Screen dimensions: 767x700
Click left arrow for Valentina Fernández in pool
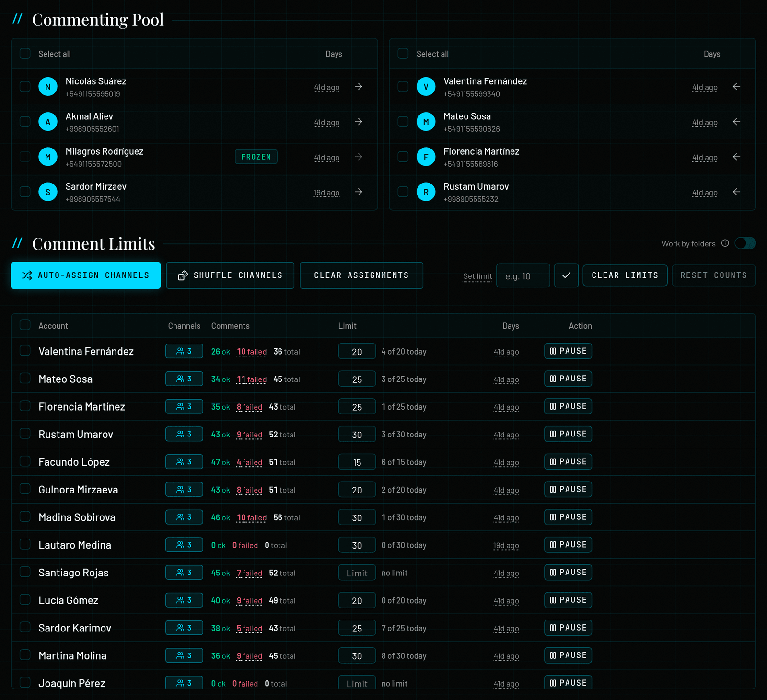[x=736, y=87]
